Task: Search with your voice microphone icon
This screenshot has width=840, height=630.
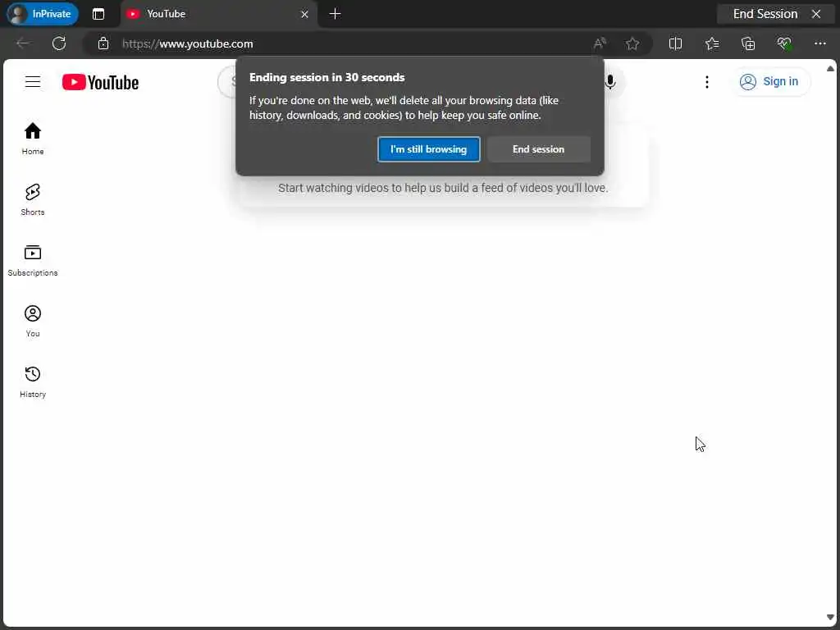Action: tap(609, 81)
